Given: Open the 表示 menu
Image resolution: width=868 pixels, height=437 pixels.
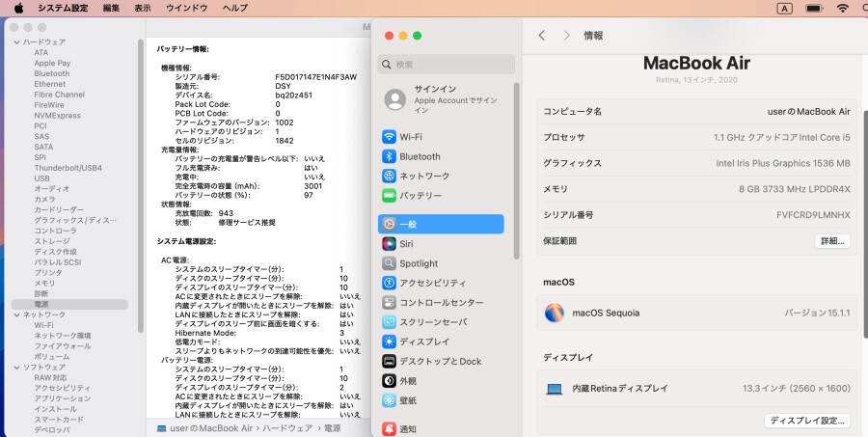Looking at the screenshot, I should click(x=143, y=8).
